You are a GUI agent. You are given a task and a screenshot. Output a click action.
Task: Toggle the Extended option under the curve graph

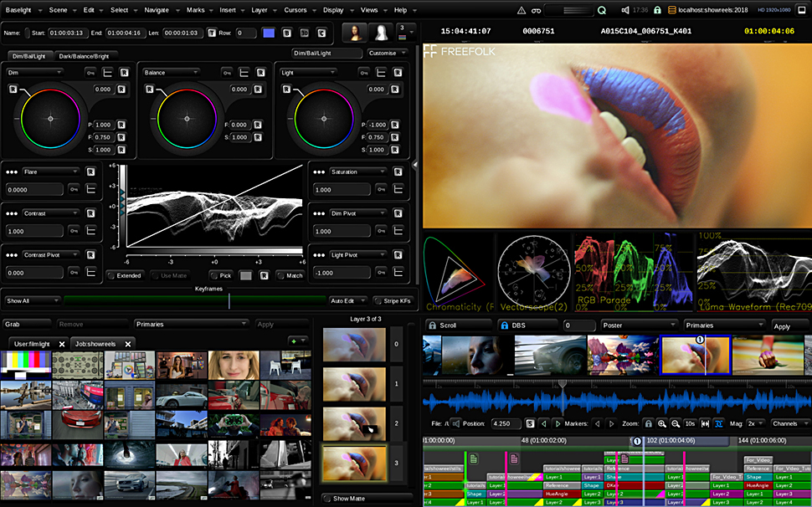pos(124,275)
